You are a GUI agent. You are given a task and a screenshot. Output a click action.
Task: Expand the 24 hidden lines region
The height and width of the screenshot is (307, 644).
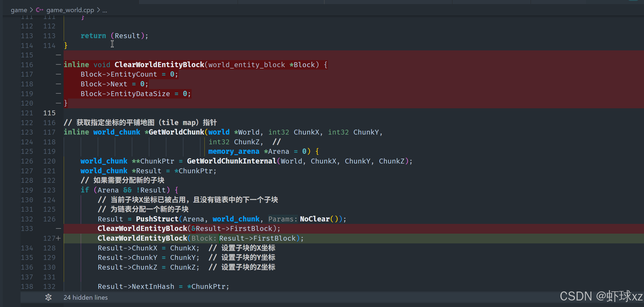86,297
